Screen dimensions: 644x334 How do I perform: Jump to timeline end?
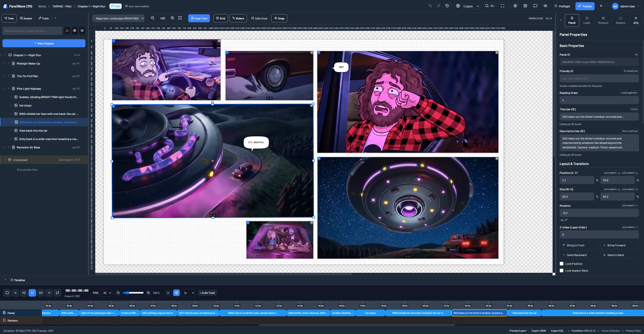click(49, 293)
